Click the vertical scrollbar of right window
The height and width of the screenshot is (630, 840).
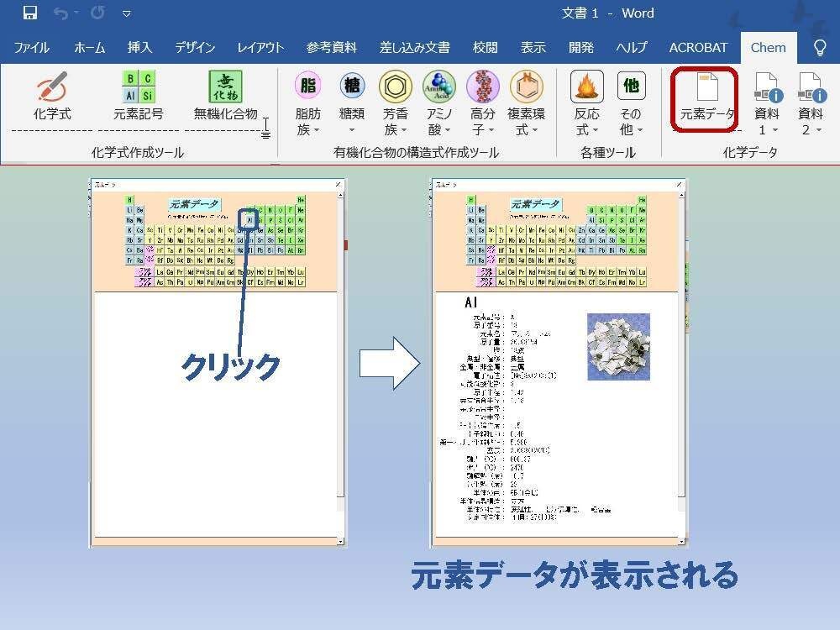pos(681,367)
